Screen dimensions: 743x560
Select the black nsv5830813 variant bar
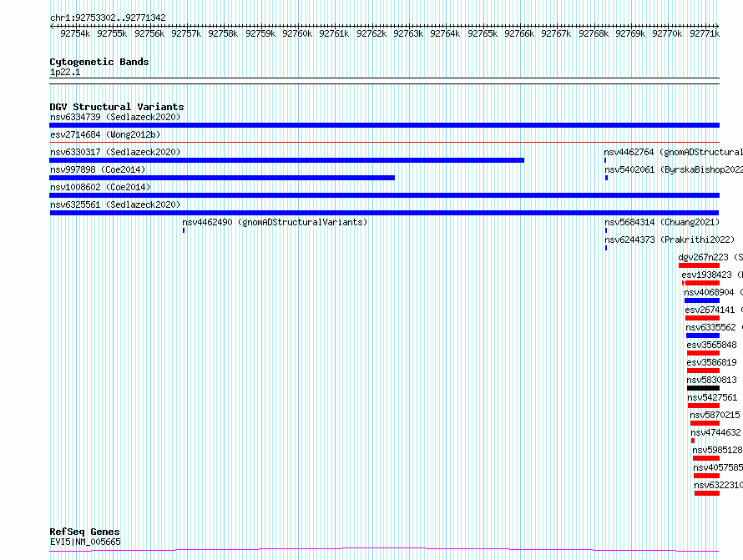coord(703,388)
